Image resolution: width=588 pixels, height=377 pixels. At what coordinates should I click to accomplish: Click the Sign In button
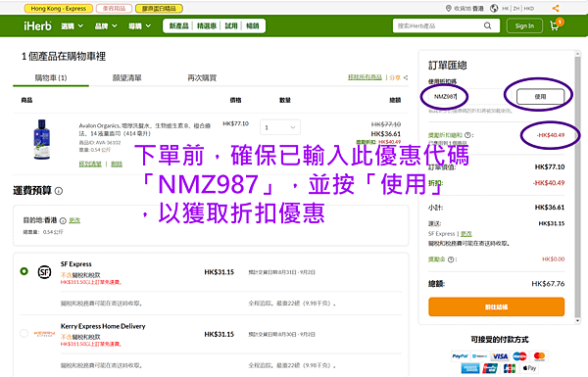(x=524, y=25)
